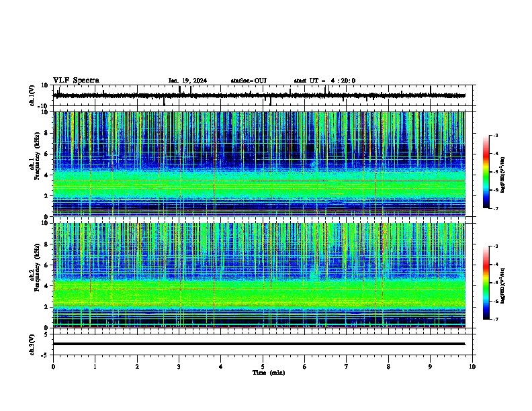Click the "-7" tick on ch.2 colorbar
Screen dimensions: 532x411
tap(495, 320)
